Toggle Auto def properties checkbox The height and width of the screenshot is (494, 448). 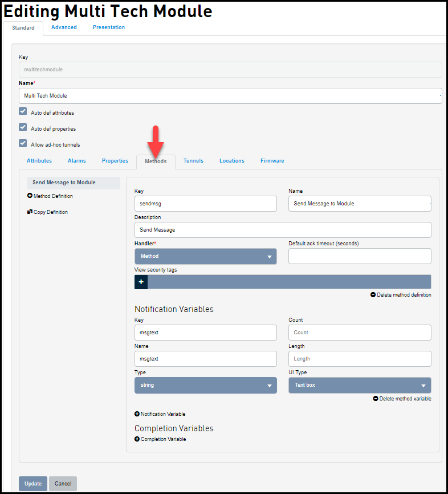click(x=23, y=128)
